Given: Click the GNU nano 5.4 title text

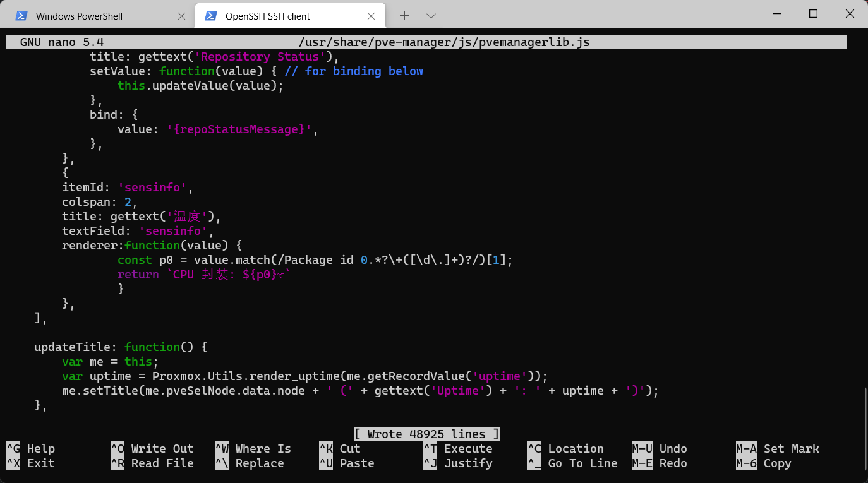Looking at the screenshot, I should pyautogui.click(x=62, y=42).
